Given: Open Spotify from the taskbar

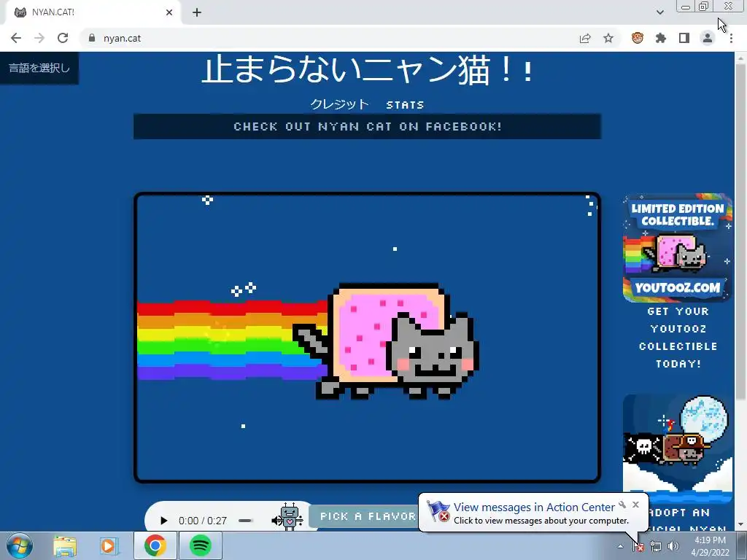Looking at the screenshot, I should 201,545.
